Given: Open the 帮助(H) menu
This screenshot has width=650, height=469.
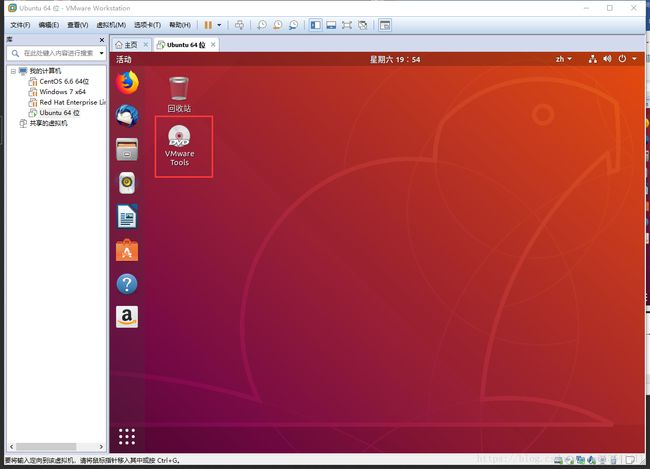Looking at the screenshot, I should [x=180, y=25].
